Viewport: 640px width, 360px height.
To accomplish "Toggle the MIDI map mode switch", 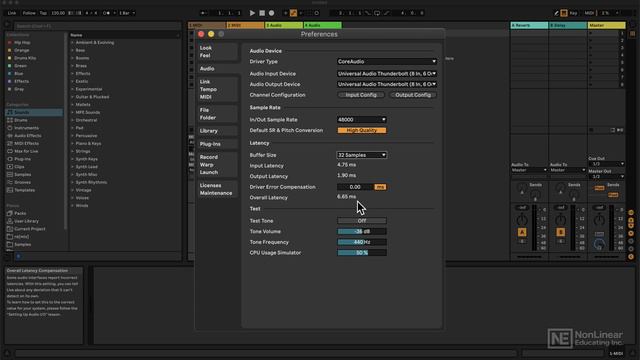I will pyautogui.click(x=589, y=13).
